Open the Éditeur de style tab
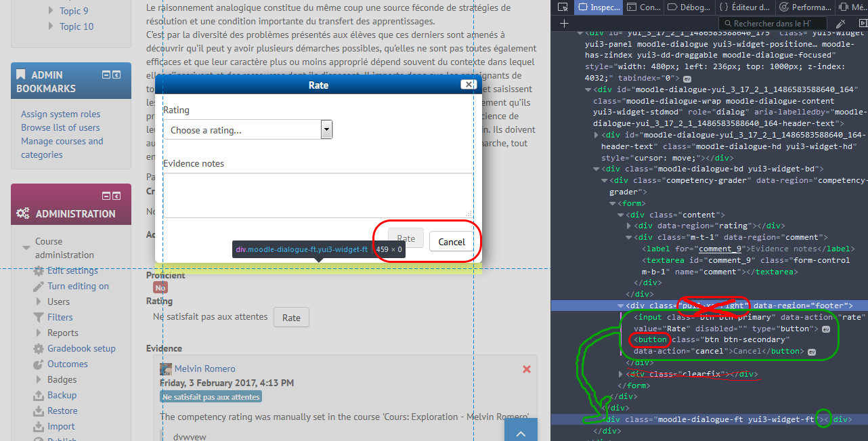 click(x=744, y=7)
